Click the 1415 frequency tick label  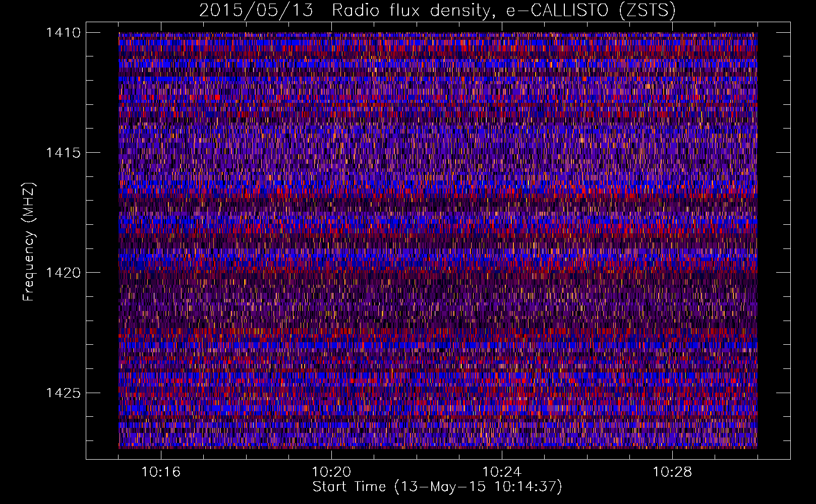[63, 153]
